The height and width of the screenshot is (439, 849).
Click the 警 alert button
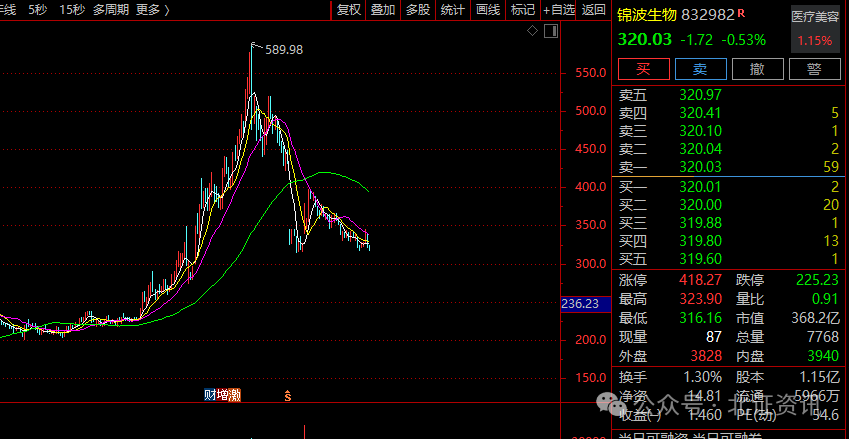(815, 69)
